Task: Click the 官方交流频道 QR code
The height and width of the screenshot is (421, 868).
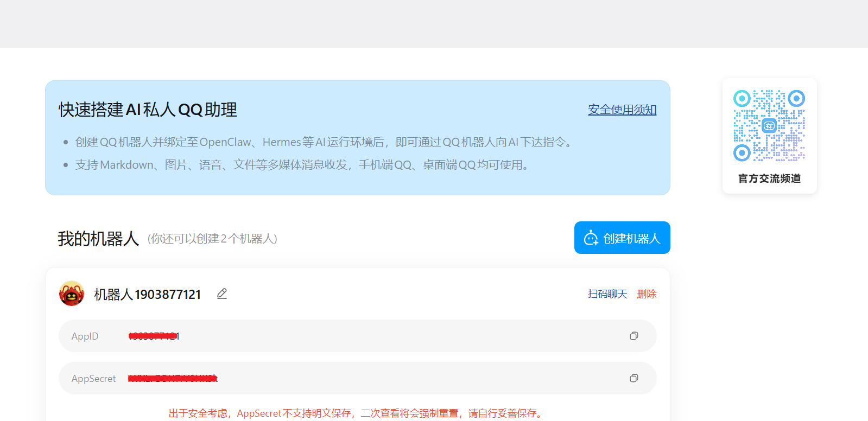Action: (x=769, y=125)
